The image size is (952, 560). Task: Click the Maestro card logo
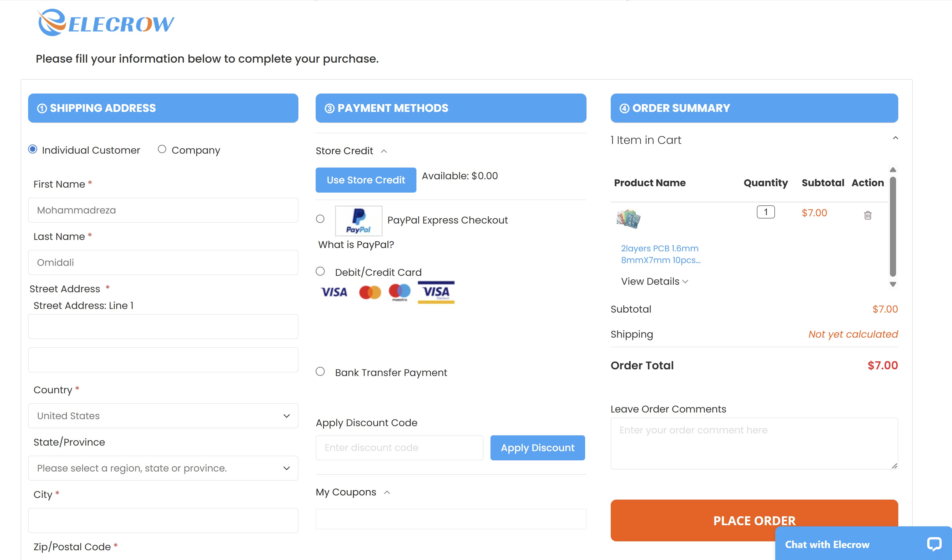point(399,292)
